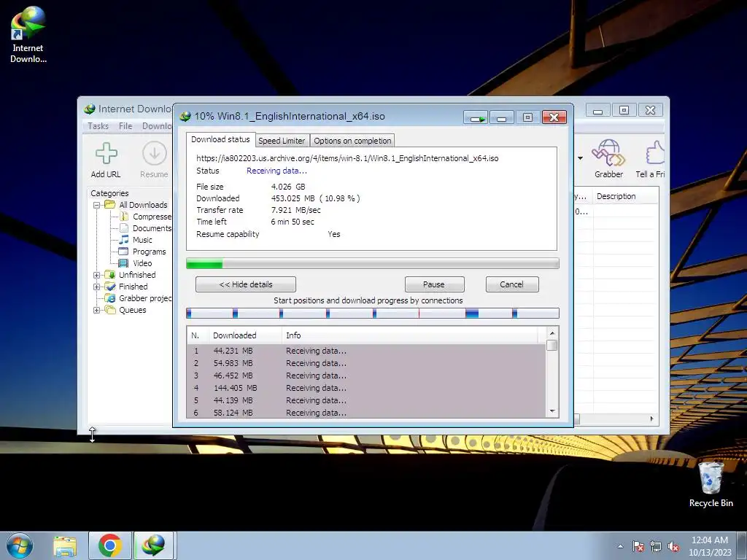Select connection row 3 with 46.452 MB
The image size is (747, 560).
pos(366,376)
